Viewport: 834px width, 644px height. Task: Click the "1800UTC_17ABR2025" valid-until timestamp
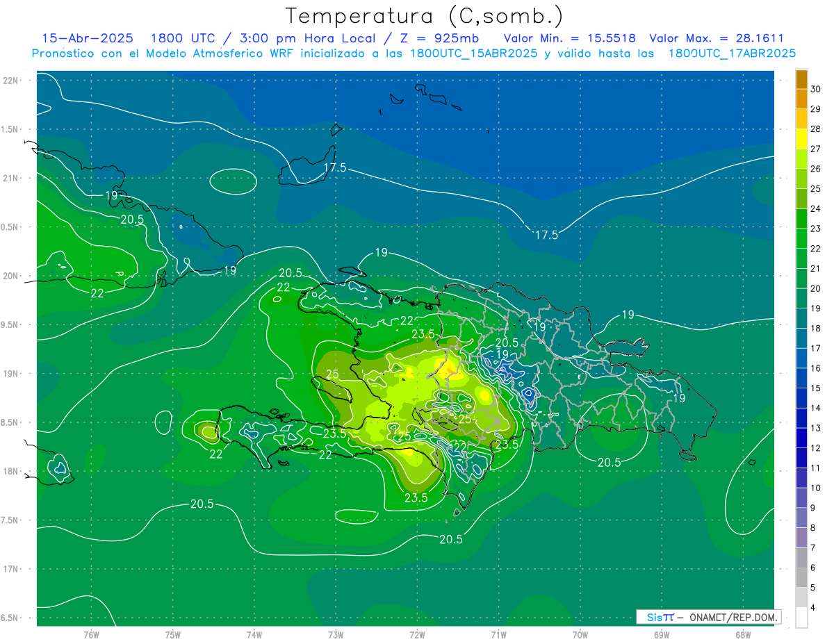732,53
